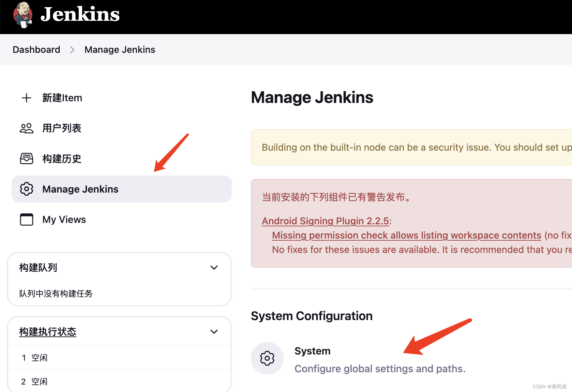Click the Configure global settings and paths description
The height and width of the screenshot is (392, 572).
(380, 369)
